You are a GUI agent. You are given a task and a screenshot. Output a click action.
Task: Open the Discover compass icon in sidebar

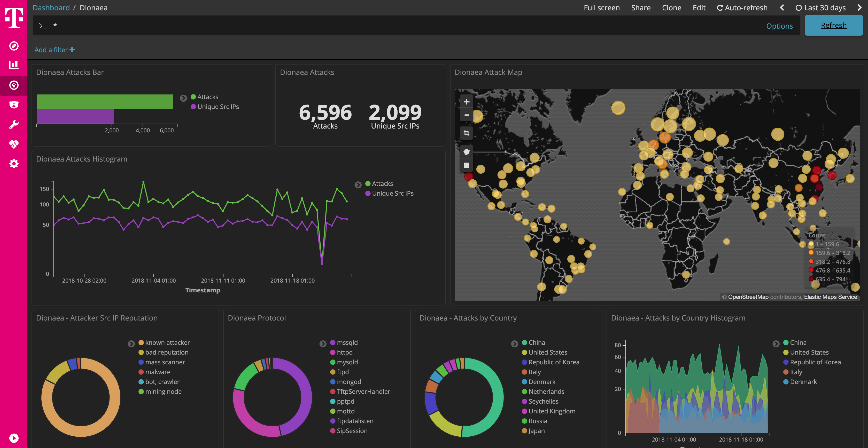pyautogui.click(x=13, y=46)
